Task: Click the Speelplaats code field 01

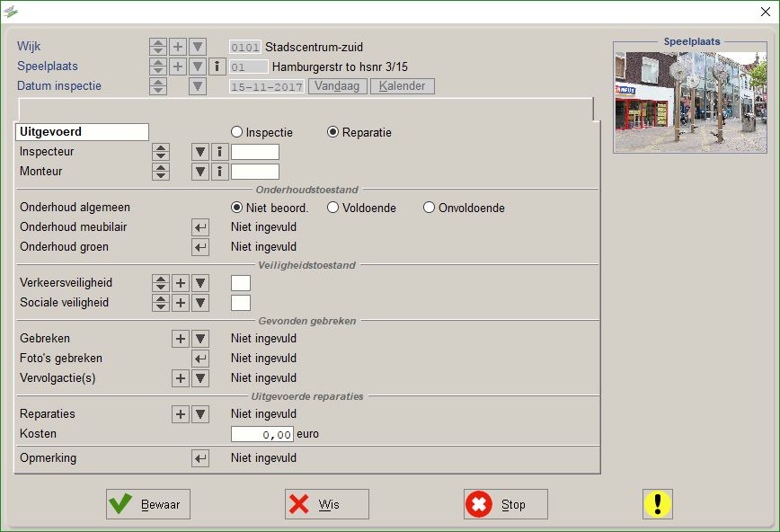Action: click(x=249, y=66)
